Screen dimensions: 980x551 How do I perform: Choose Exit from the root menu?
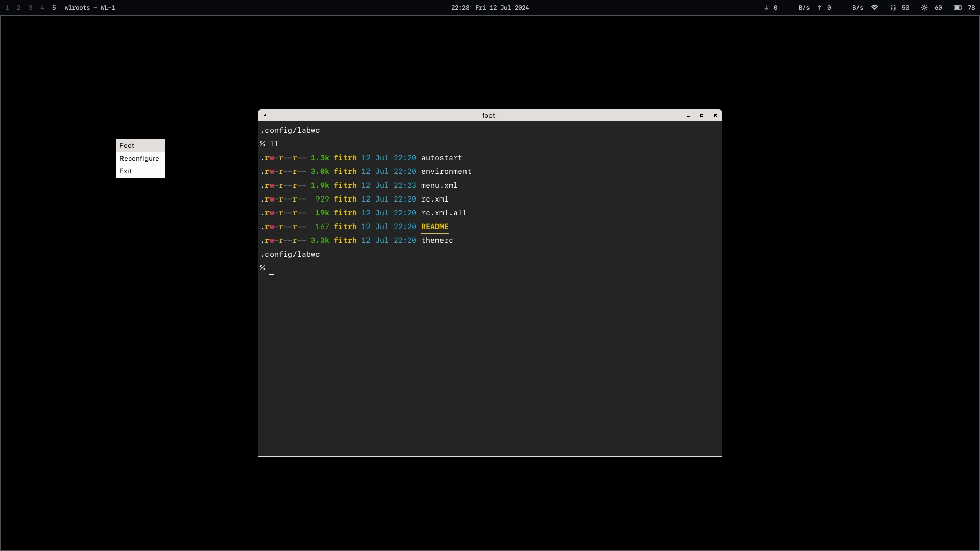click(140, 171)
